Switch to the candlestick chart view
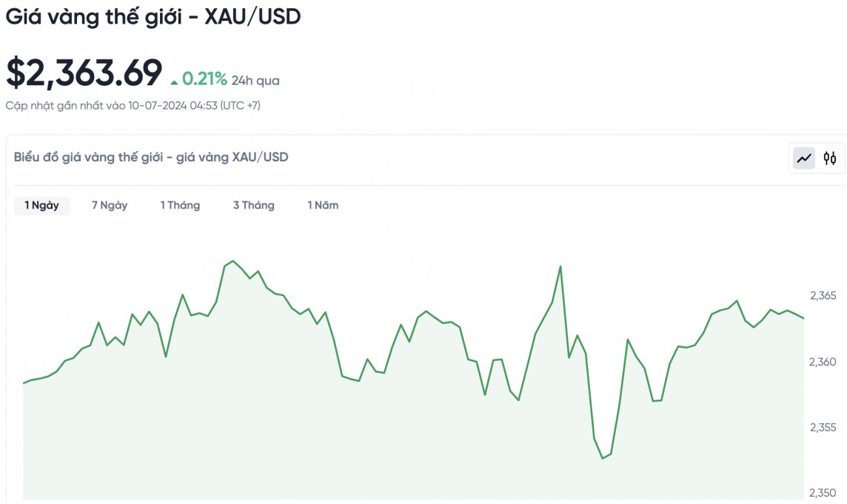Screen dimensions: 847x504 pyautogui.click(x=830, y=158)
